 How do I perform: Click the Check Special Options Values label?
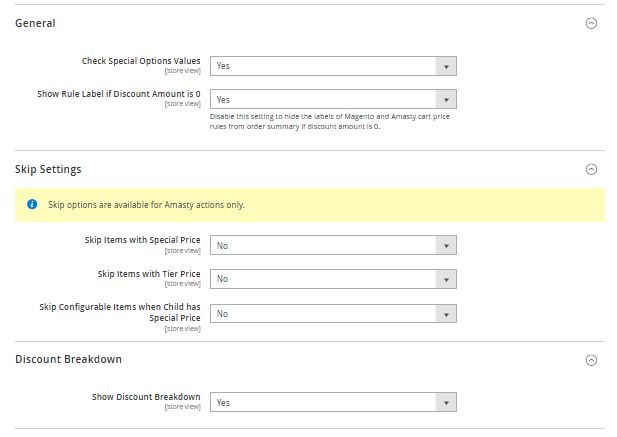coord(141,61)
